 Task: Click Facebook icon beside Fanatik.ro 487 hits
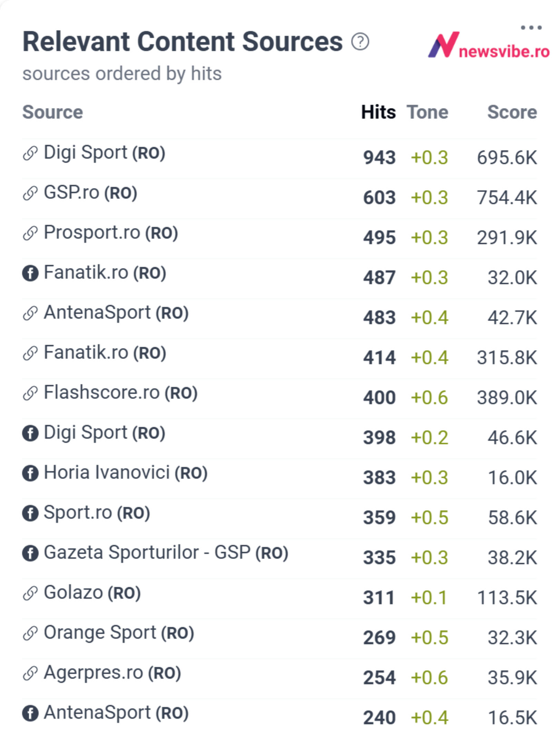tap(30, 273)
